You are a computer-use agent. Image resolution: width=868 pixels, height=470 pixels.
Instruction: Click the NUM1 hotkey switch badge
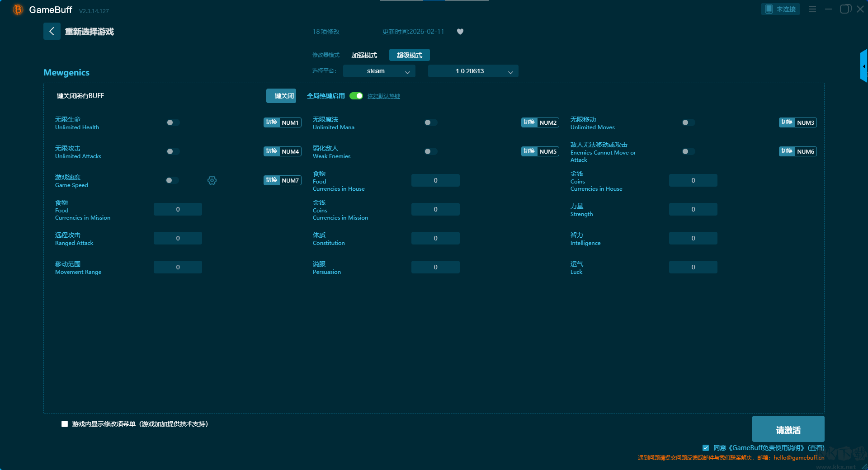click(x=282, y=122)
